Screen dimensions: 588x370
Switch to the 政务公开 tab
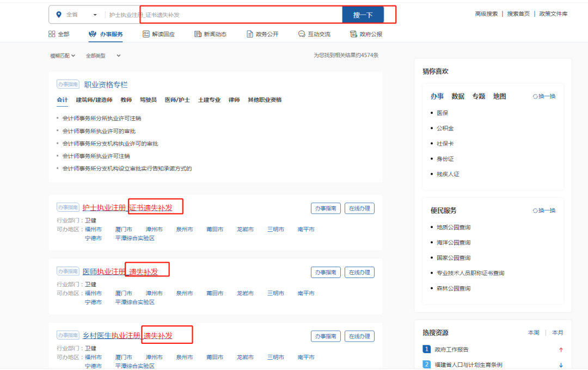pos(262,34)
